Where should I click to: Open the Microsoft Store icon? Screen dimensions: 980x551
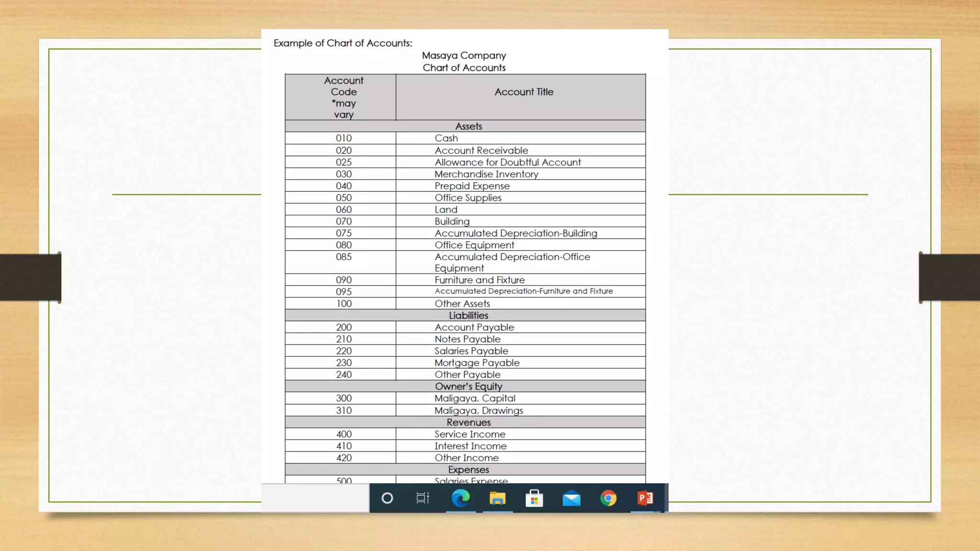[x=534, y=498]
